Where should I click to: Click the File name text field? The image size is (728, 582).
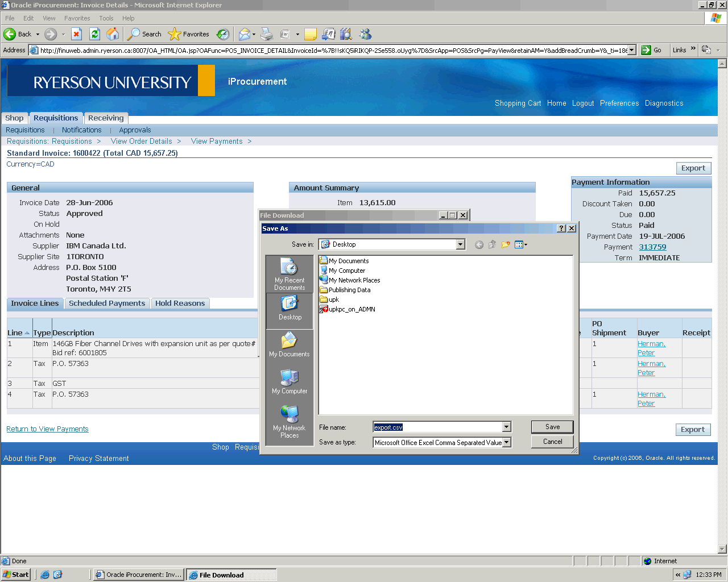(x=437, y=427)
